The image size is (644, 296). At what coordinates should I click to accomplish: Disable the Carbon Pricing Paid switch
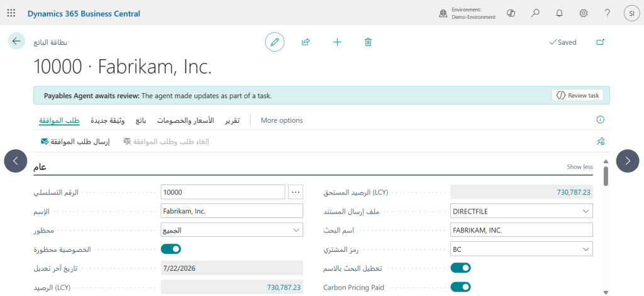[x=460, y=287]
